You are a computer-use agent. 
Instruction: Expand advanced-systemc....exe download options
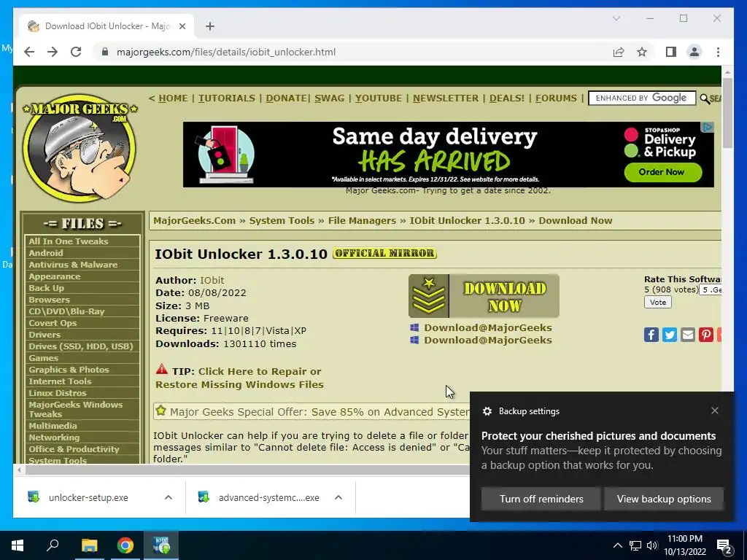[338, 497]
